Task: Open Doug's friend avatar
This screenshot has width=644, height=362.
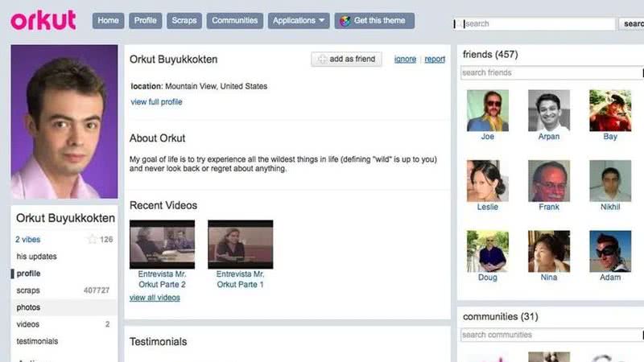Action: click(x=488, y=251)
